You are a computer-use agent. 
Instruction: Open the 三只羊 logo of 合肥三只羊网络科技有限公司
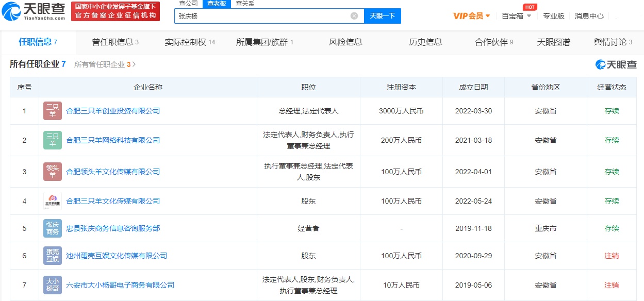(x=53, y=140)
